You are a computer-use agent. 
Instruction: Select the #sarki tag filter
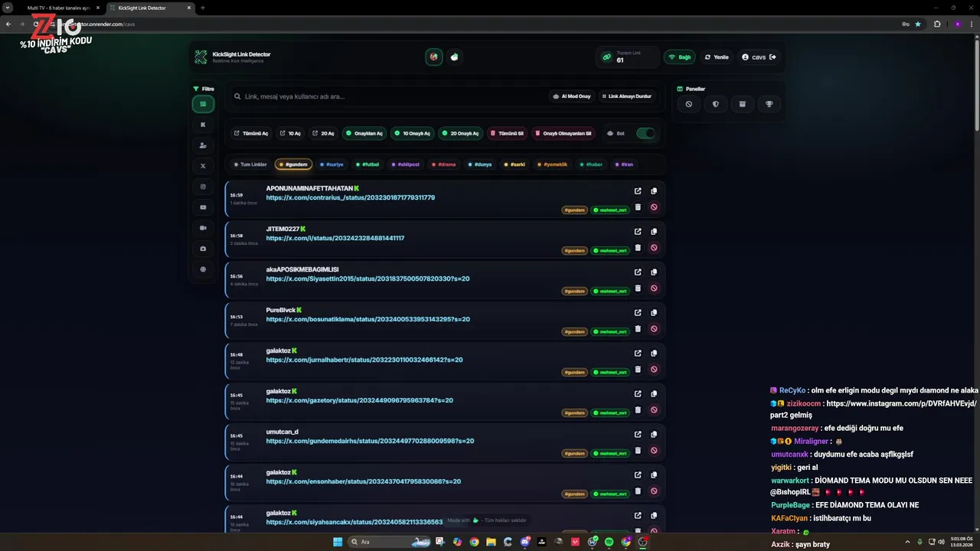coord(515,165)
